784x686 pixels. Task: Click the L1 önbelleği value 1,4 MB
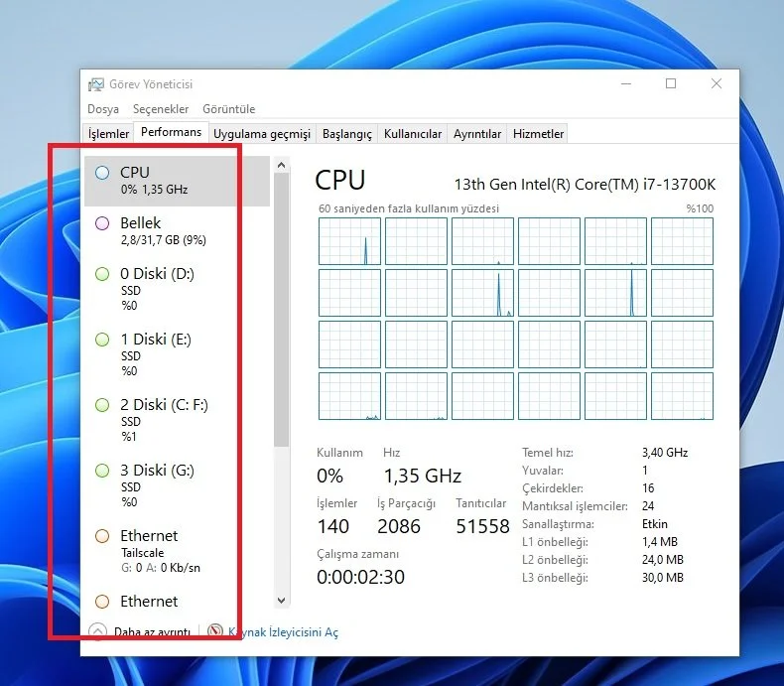[660, 541]
